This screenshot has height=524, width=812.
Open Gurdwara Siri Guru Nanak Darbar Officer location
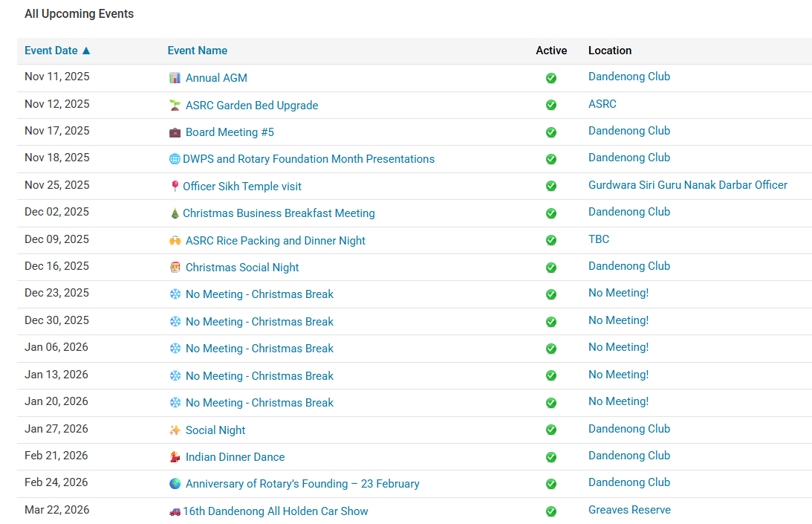pos(688,185)
